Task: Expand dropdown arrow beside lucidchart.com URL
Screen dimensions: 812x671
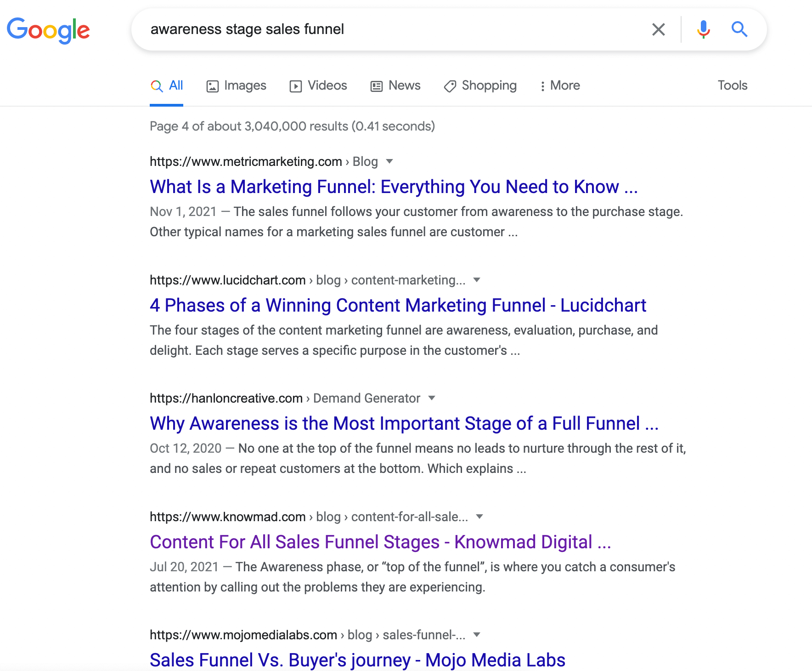Action: pos(477,280)
